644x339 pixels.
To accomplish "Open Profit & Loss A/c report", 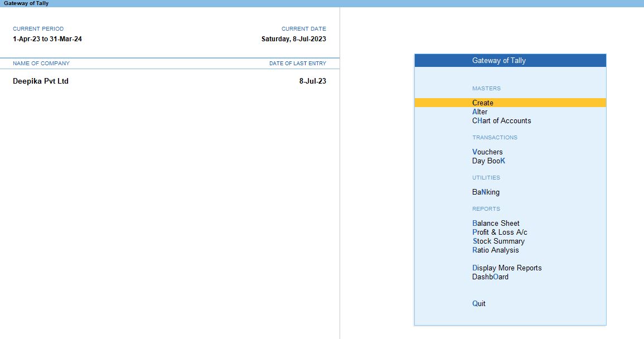I will (x=500, y=232).
